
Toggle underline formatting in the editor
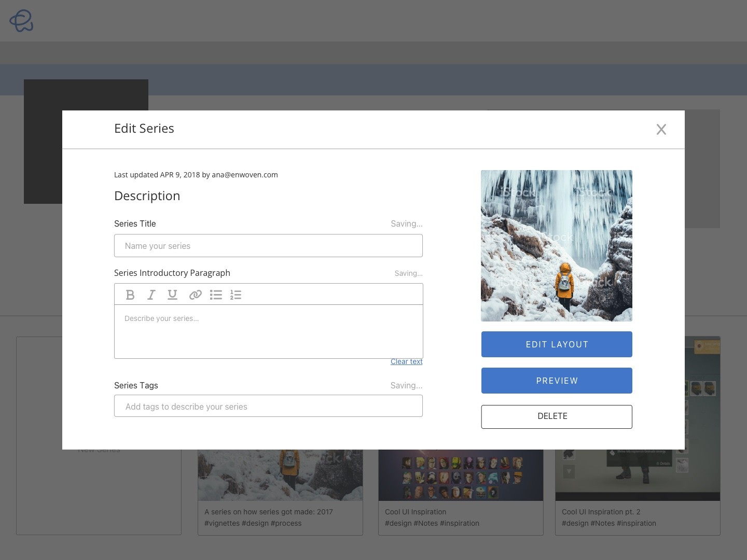point(173,295)
